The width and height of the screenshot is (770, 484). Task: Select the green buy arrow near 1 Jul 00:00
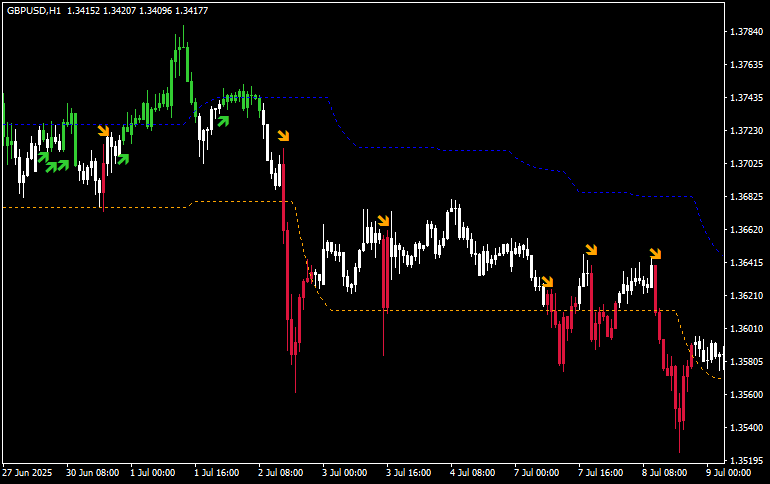[123, 159]
